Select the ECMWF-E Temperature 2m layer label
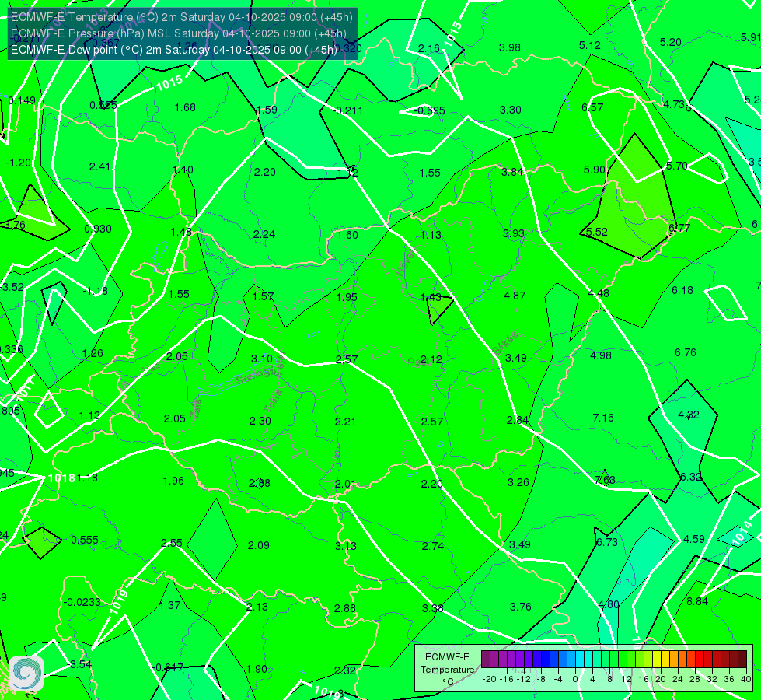The image size is (761, 700). (x=182, y=17)
